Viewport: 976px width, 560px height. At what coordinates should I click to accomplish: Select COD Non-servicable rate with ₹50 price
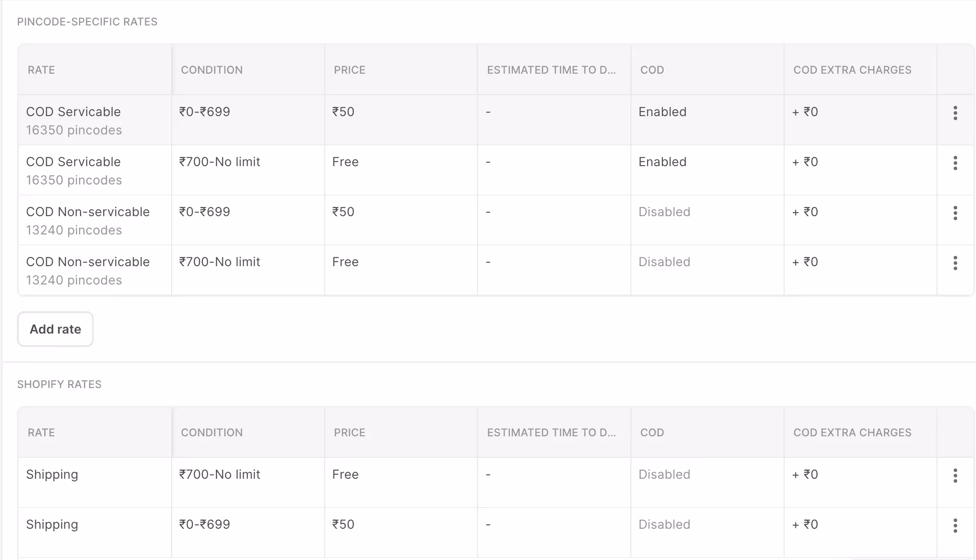(88, 212)
